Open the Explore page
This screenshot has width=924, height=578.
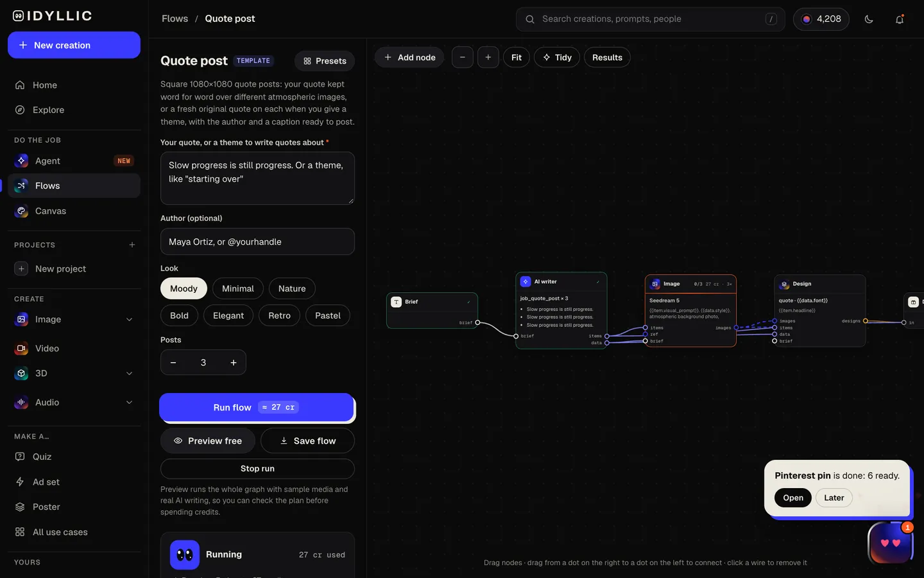[74, 110]
